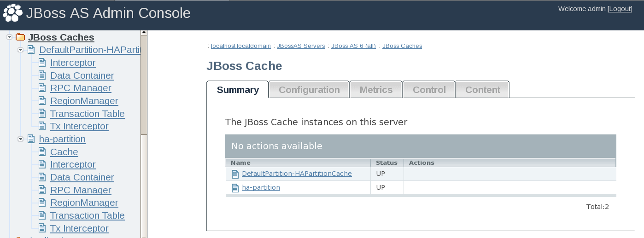Click icon beside RegionManager under ha-partition
Viewport: 644px width, 238px height.
coord(42,202)
